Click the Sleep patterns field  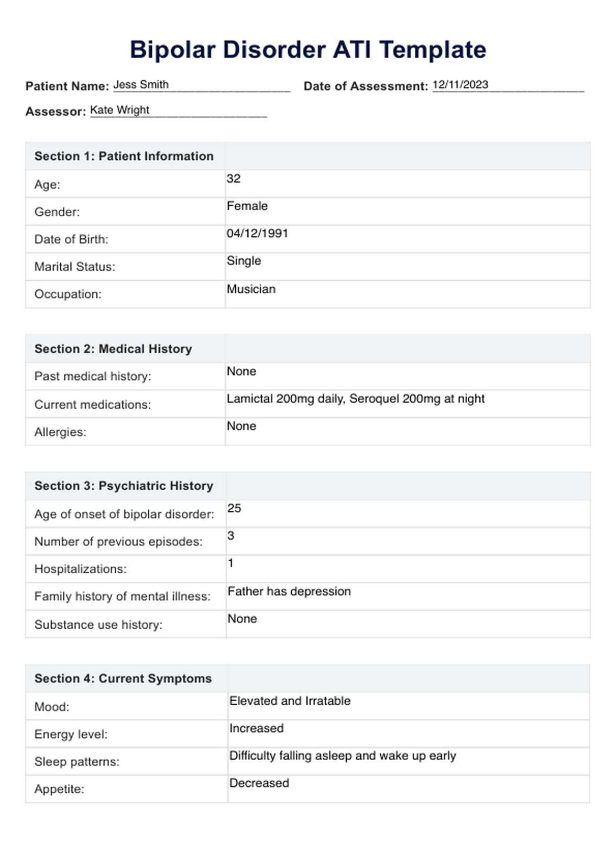409,761
